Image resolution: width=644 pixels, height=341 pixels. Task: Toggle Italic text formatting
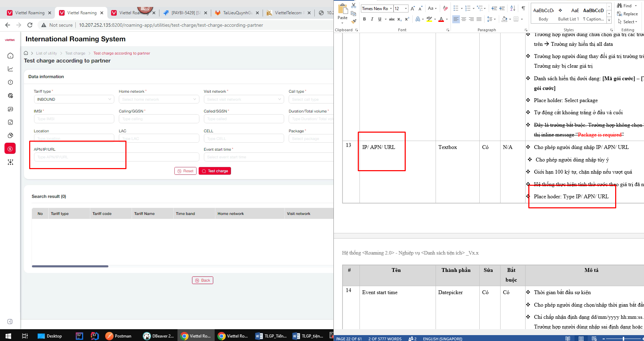372,19
